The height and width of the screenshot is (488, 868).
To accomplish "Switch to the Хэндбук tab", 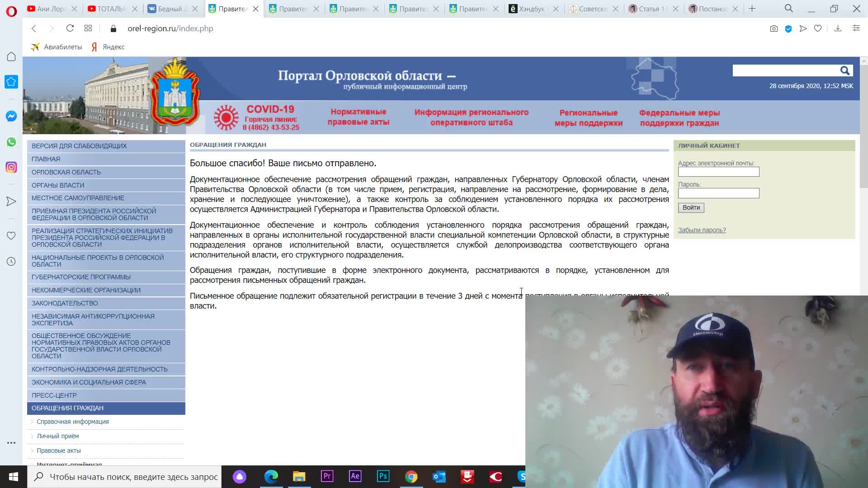I will (x=530, y=9).
